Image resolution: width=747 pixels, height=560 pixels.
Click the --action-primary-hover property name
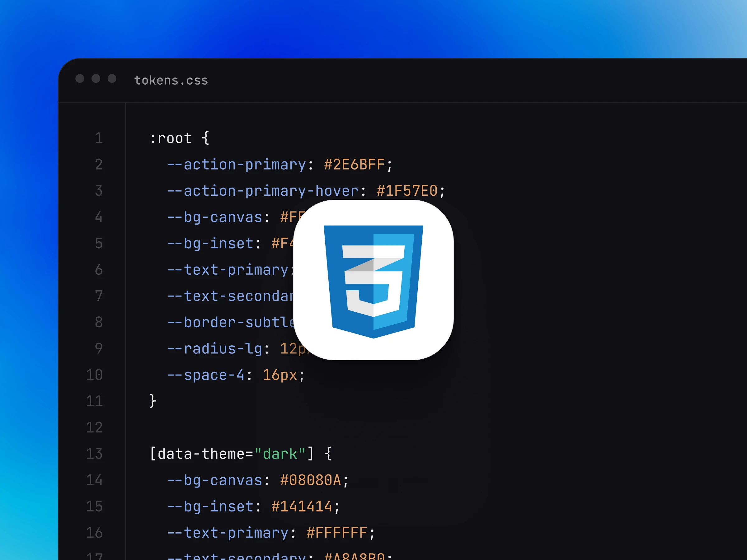[x=263, y=191]
